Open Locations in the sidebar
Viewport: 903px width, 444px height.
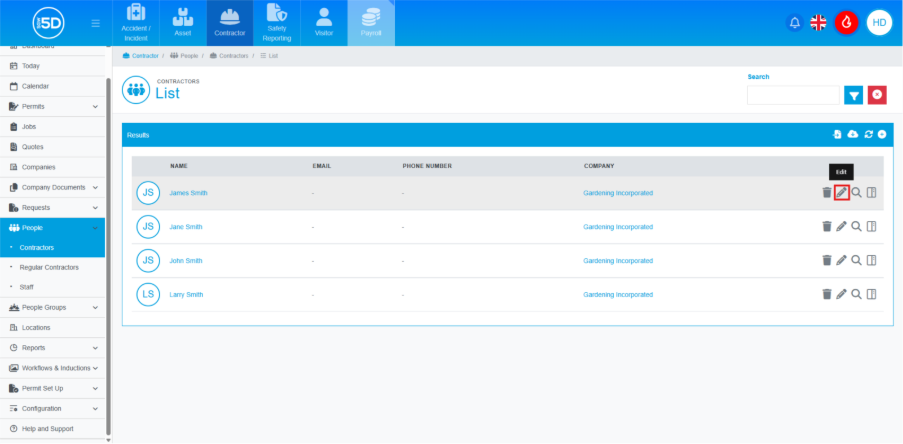pyautogui.click(x=52, y=328)
